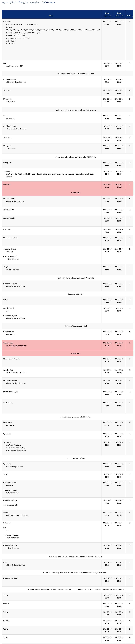This screenshot has width=135, height=644.
Task: Click the Data zakończenia column header
Action: point(119,14)
